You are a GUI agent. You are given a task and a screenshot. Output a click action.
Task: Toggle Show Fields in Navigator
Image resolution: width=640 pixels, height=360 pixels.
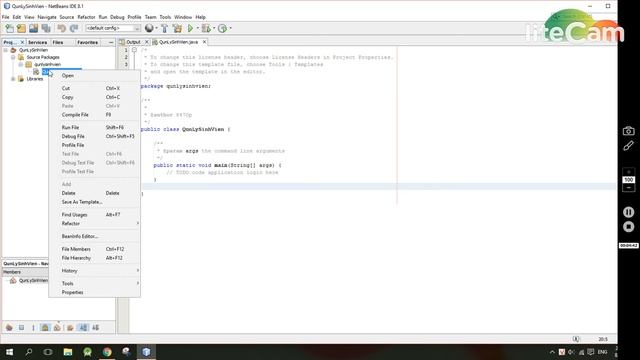pos(21,327)
